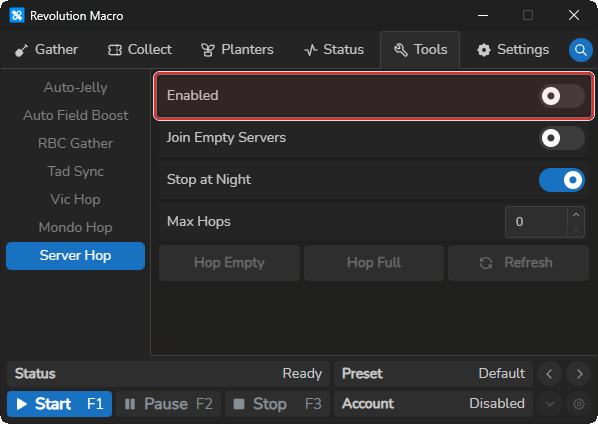Enable Join Empty Servers switch

tap(561, 138)
